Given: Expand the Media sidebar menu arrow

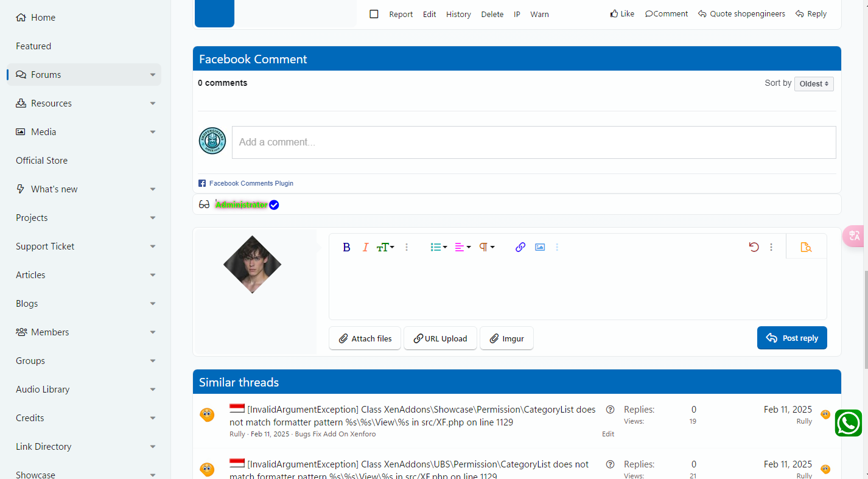Looking at the screenshot, I should (x=153, y=132).
